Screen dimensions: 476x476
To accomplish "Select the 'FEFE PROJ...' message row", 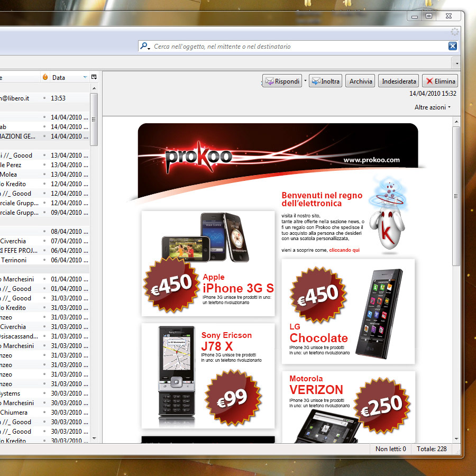I will (44, 251).
